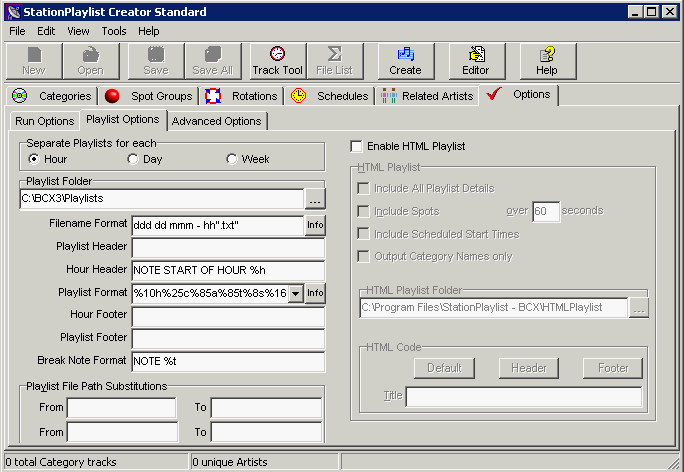This screenshot has width=684, height=472.
Task: Click the Create playlist icon
Action: (x=406, y=61)
